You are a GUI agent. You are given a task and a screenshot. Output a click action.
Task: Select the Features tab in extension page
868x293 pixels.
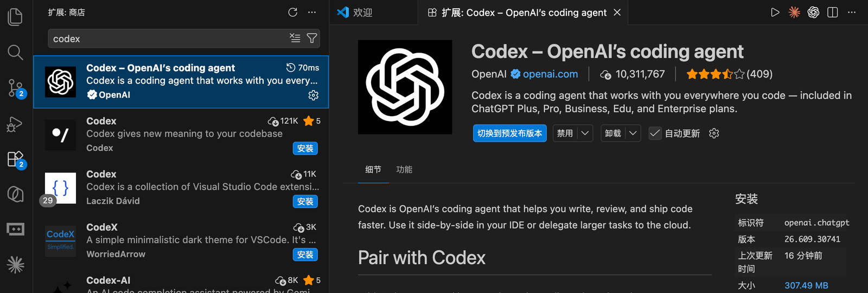[x=404, y=169]
